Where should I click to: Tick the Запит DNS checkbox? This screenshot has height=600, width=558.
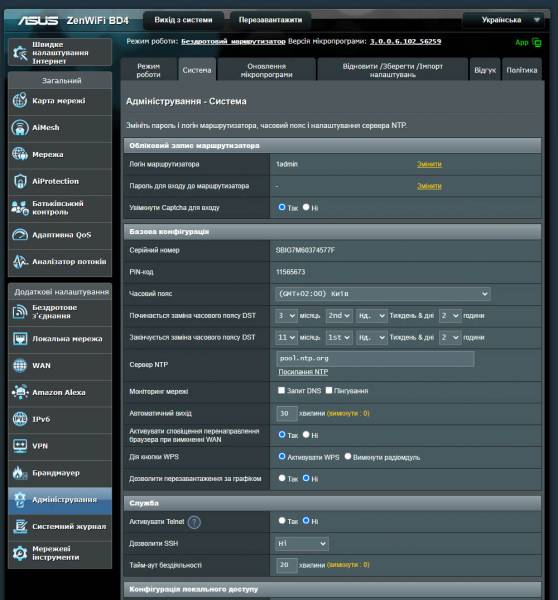click(282, 390)
